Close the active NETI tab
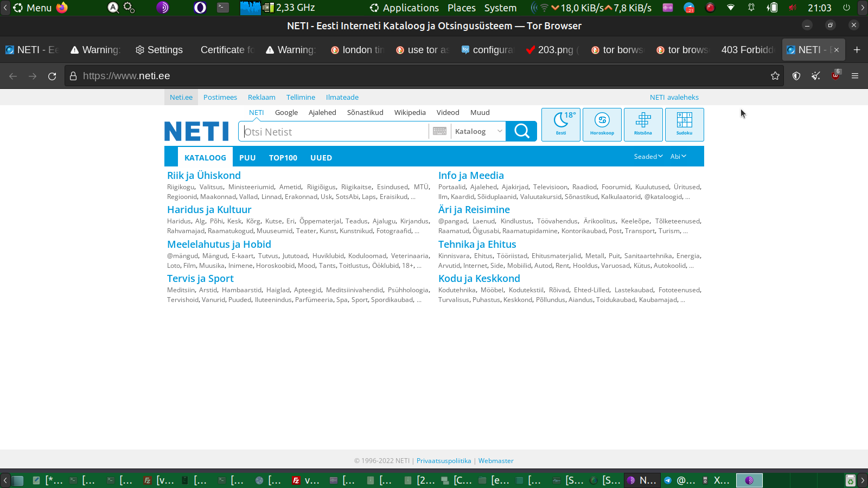Image resolution: width=868 pixels, height=488 pixels. pyautogui.click(x=836, y=50)
